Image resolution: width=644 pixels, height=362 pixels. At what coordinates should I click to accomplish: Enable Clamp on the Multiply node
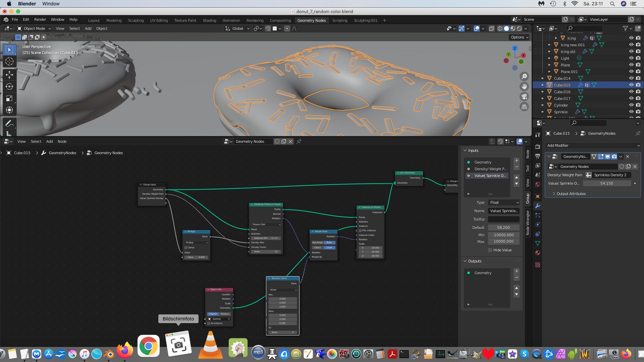tap(186, 248)
